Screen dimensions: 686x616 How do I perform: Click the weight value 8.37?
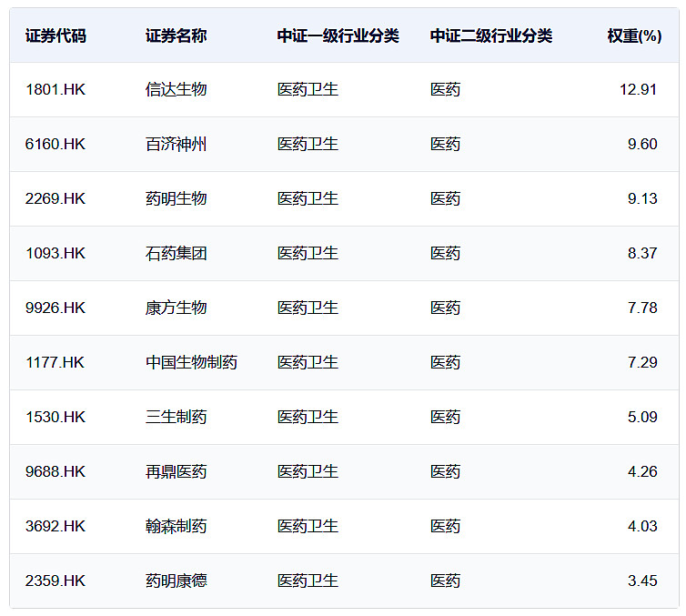pos(642,253)
